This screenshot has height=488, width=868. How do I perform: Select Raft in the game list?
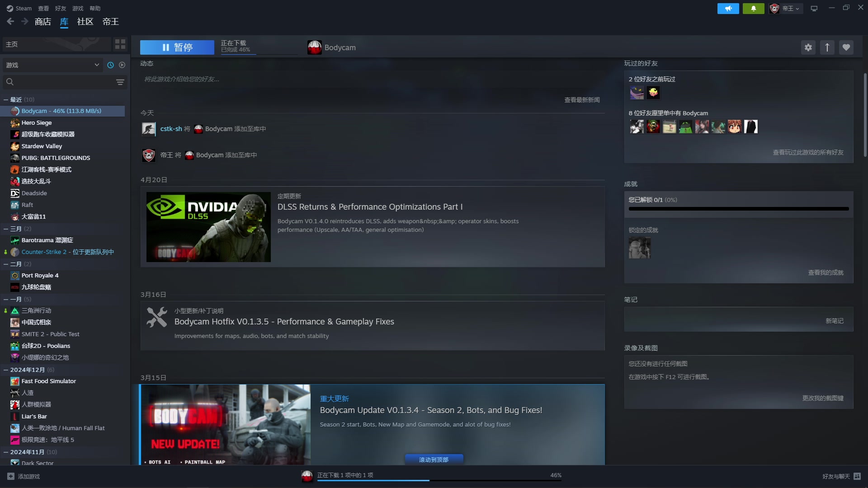pyautogui.click(x=63, y=205)
